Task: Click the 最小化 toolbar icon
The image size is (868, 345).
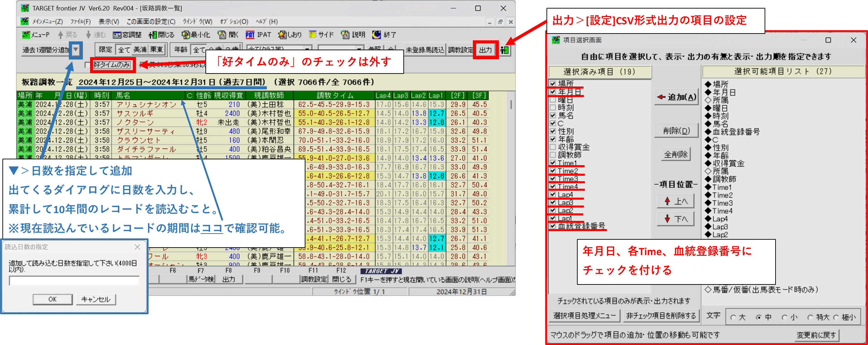Action: coord(186,35)
